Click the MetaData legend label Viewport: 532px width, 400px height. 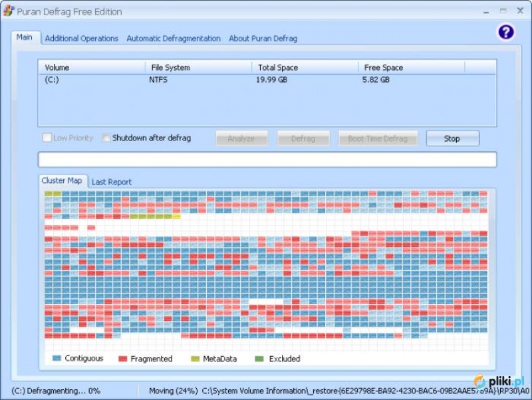pos(220,359)
